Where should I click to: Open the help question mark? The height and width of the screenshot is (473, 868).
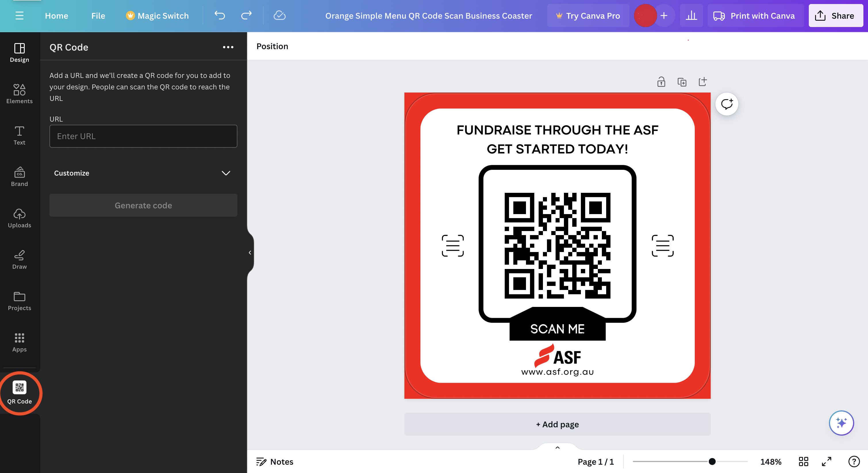(x=854, y=462)
